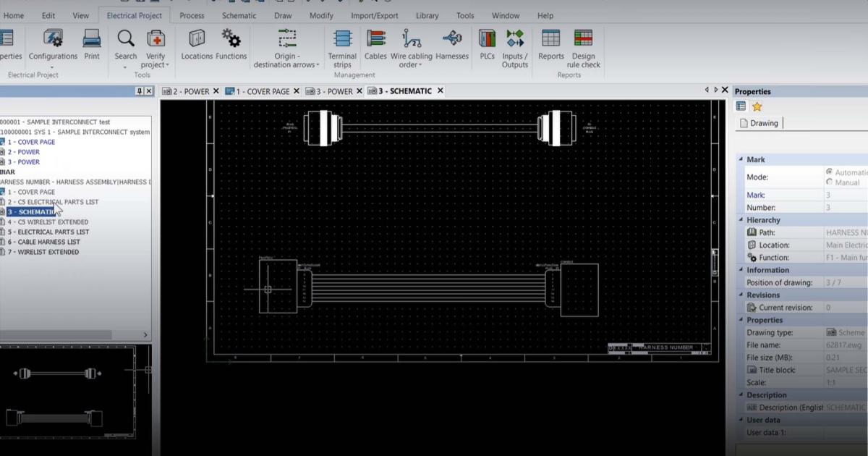Open Terminal strips manager
The width and height of the screenshot is (868, 456).
(x=342, y=48)
